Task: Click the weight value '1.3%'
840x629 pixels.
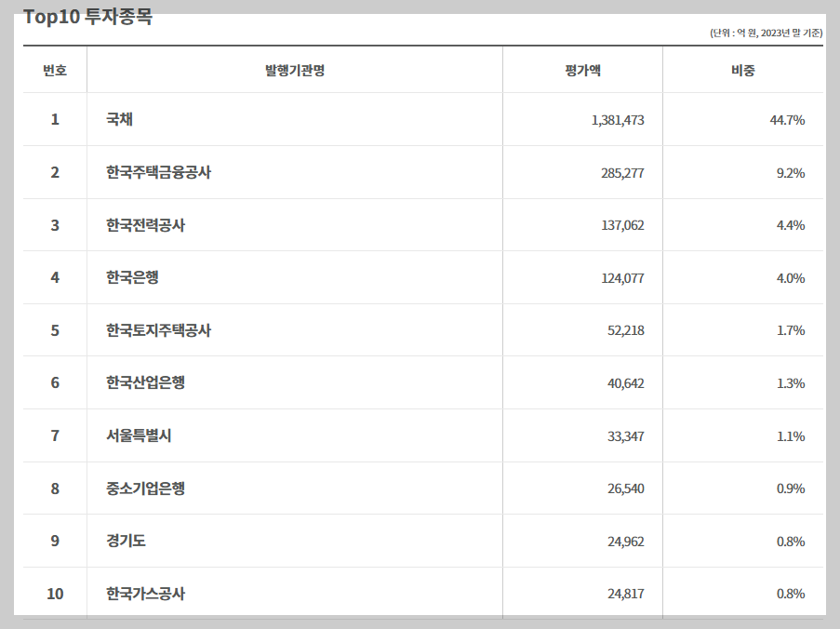Action: [791, 383]
